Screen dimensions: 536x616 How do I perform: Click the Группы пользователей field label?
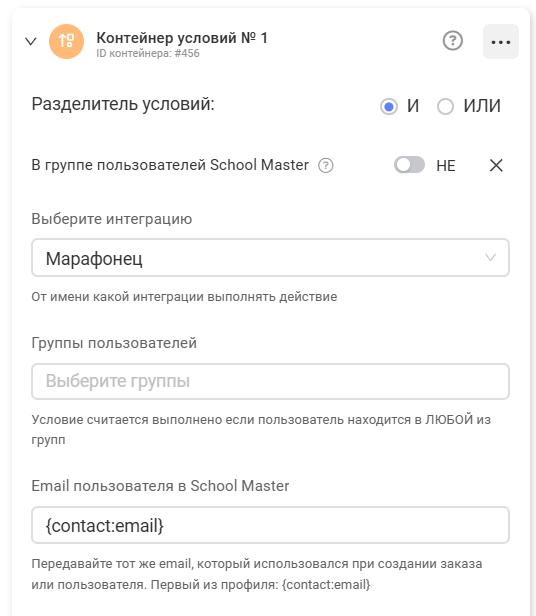(x=114, y=343)
